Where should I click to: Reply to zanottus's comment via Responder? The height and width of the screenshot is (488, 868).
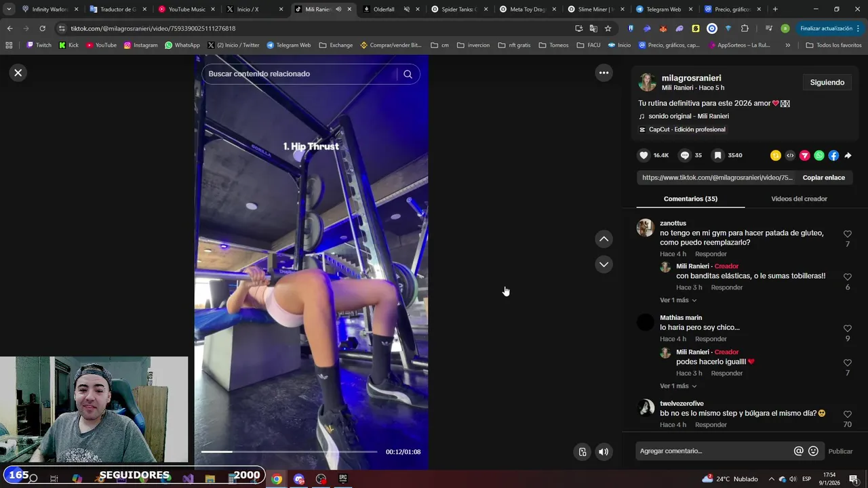coord(711,254)
